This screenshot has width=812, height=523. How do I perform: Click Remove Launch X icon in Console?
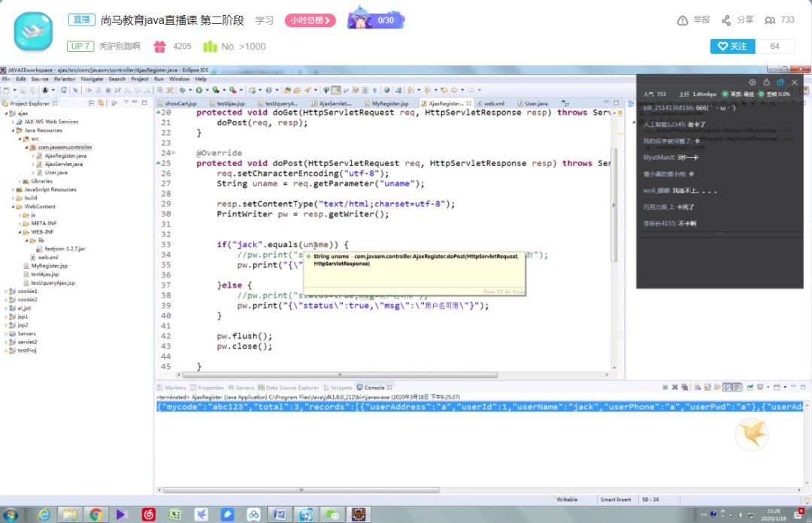coord(674,387)
